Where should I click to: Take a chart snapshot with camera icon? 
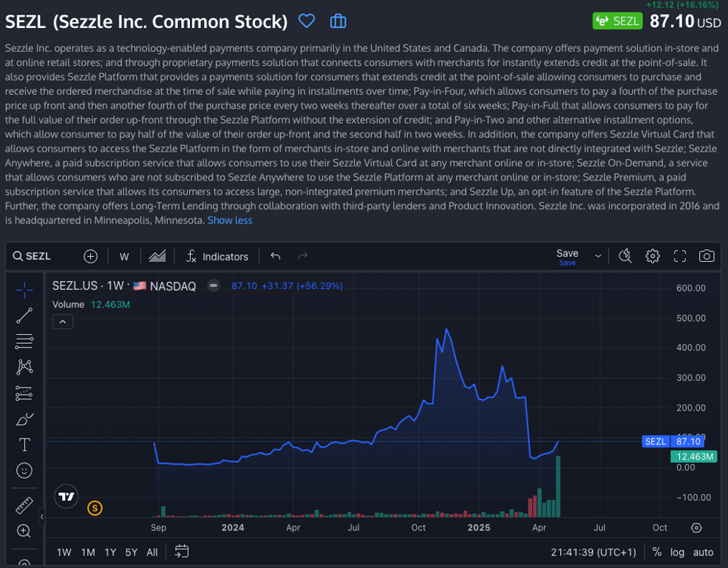pos(707,256)
